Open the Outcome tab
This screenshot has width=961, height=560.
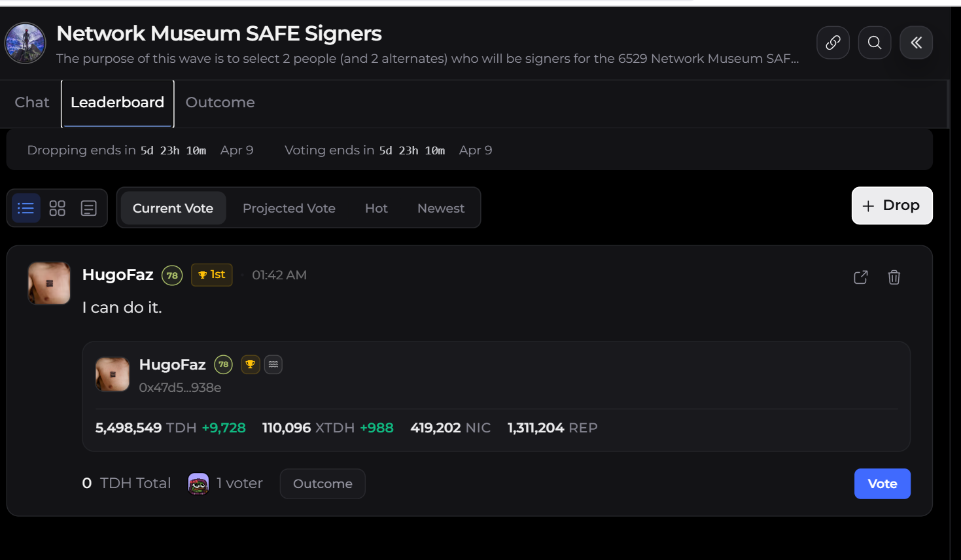(x=220, y=103)
